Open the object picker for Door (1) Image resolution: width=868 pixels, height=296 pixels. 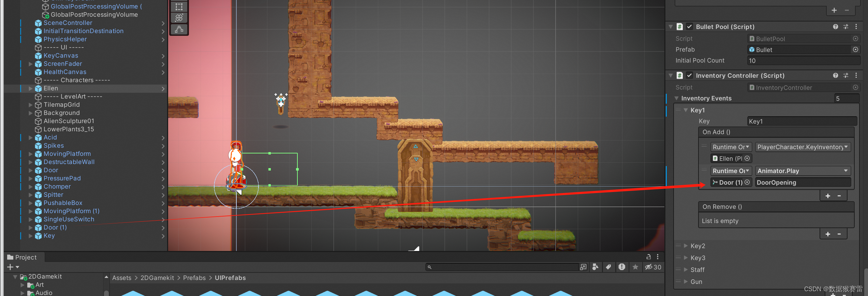tap(747, 182)
